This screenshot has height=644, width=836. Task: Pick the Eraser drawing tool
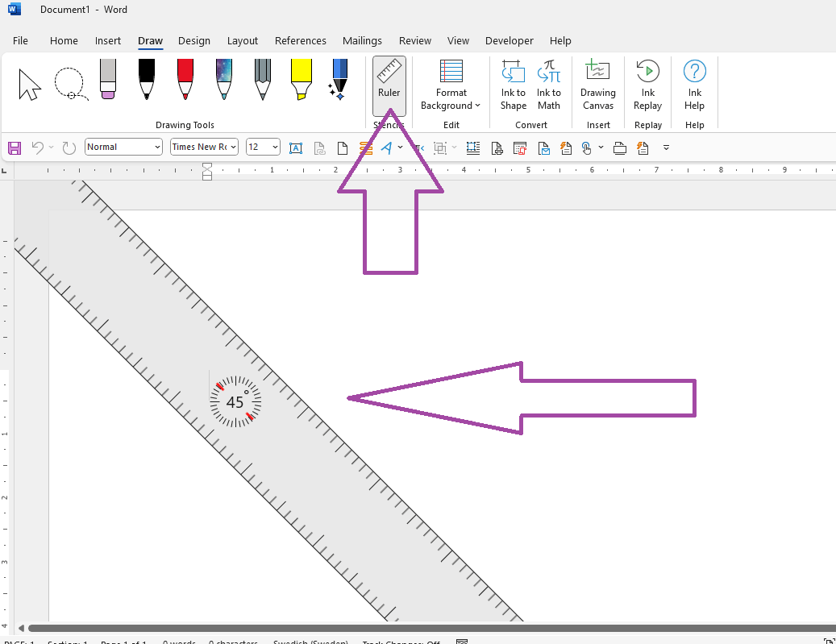coord(108,79)
